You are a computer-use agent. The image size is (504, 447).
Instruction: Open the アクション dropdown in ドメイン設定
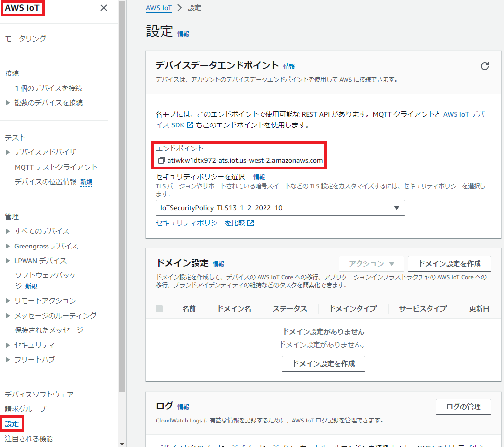[371, 264]
